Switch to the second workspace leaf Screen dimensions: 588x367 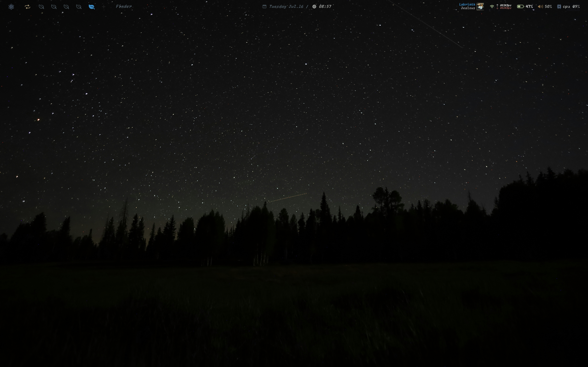pos(54,7)
